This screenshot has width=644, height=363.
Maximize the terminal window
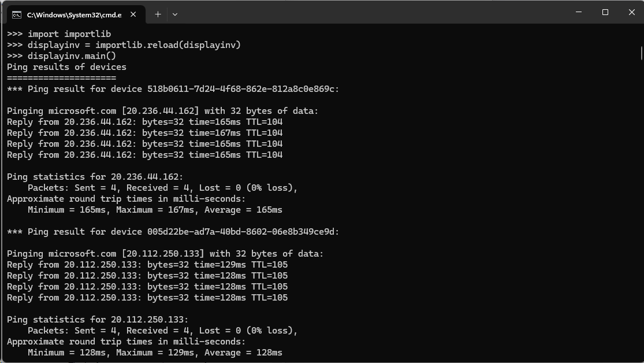605,12
